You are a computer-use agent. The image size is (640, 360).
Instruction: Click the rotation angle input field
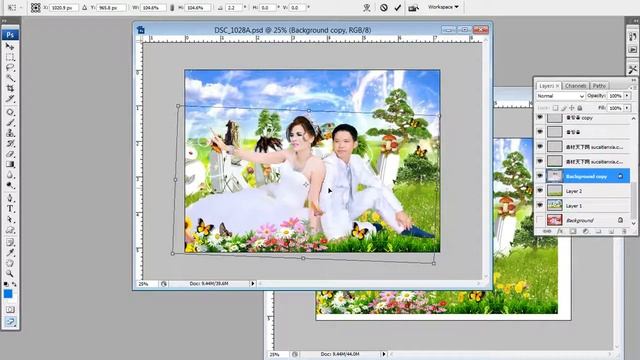[x=234, y=7]
